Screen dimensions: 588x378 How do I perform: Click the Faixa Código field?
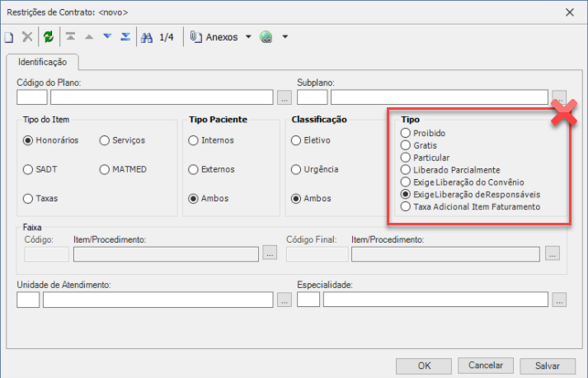click(46, 254)
